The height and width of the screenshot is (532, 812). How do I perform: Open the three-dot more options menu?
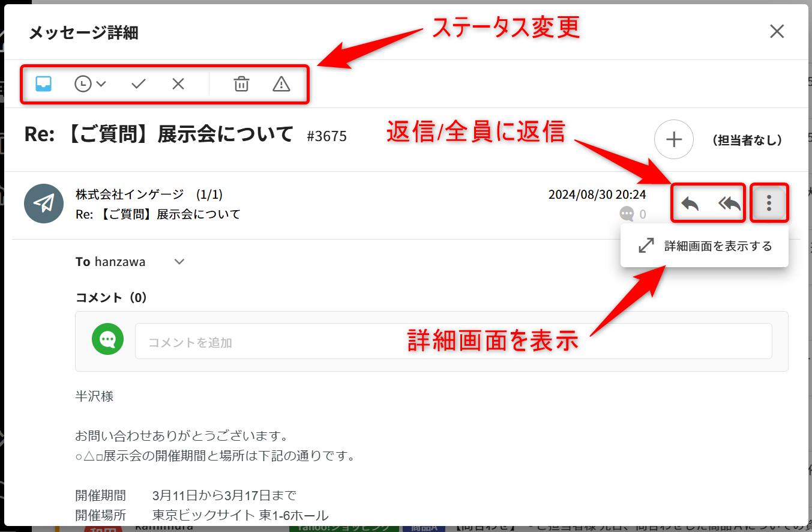click(769, 204)
